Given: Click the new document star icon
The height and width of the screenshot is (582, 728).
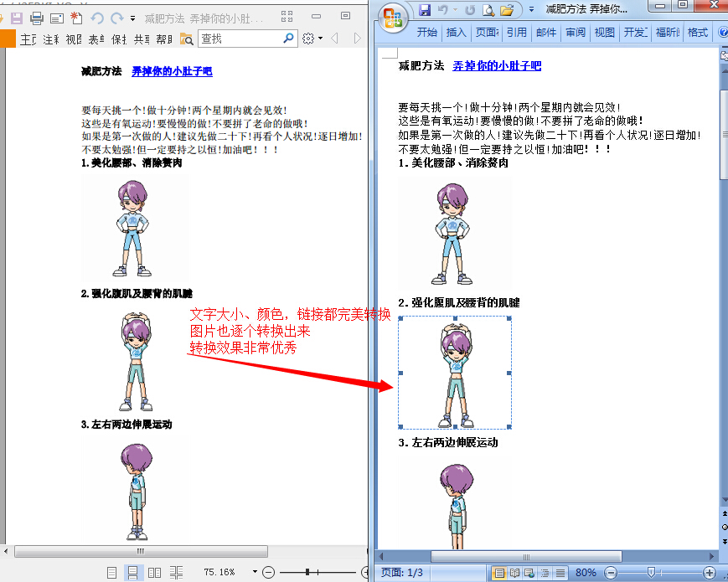Looking at the screenshot, I should point(76,18).
